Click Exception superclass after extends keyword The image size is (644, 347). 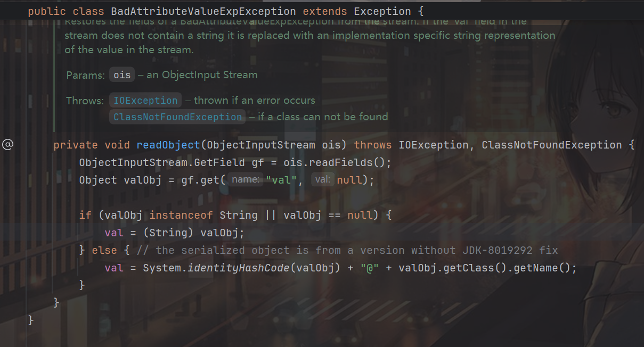(x=382, y=11)
